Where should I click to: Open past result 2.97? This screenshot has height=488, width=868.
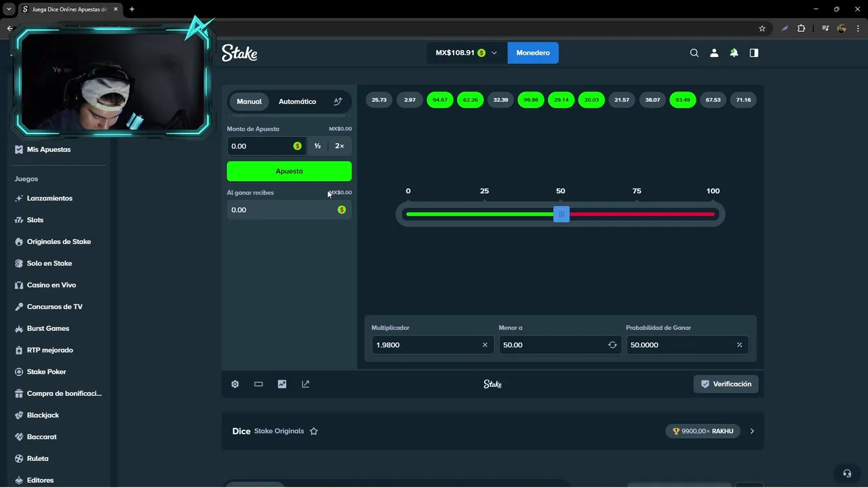[x=410, y=100]
